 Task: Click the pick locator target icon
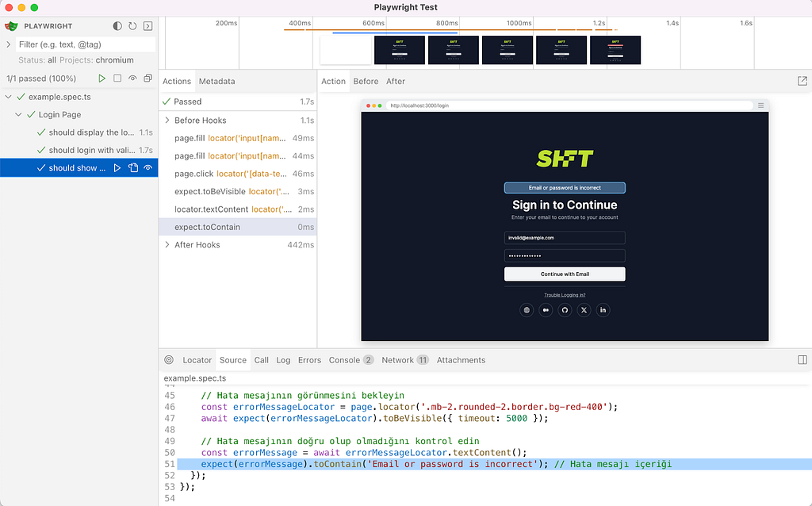click(169, 360)
